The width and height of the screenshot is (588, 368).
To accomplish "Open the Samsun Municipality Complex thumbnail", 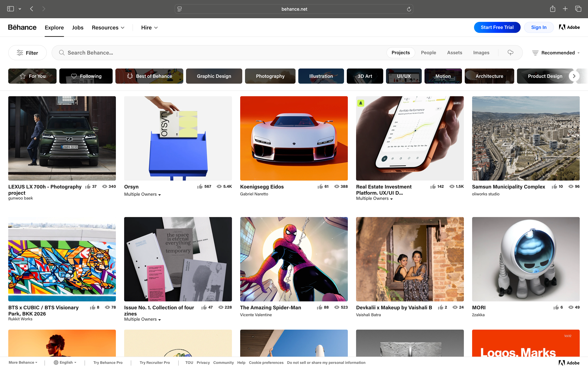I will click(526, 138).
